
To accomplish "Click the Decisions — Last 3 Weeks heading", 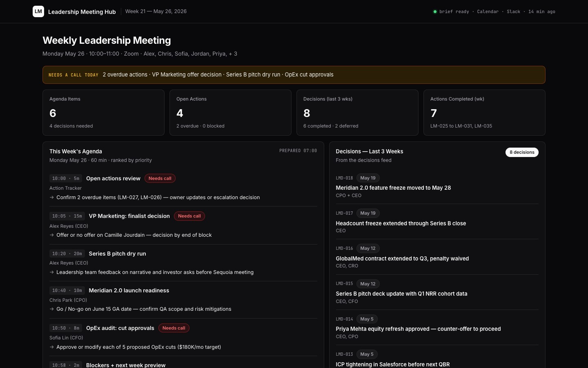I will (369, 151).
